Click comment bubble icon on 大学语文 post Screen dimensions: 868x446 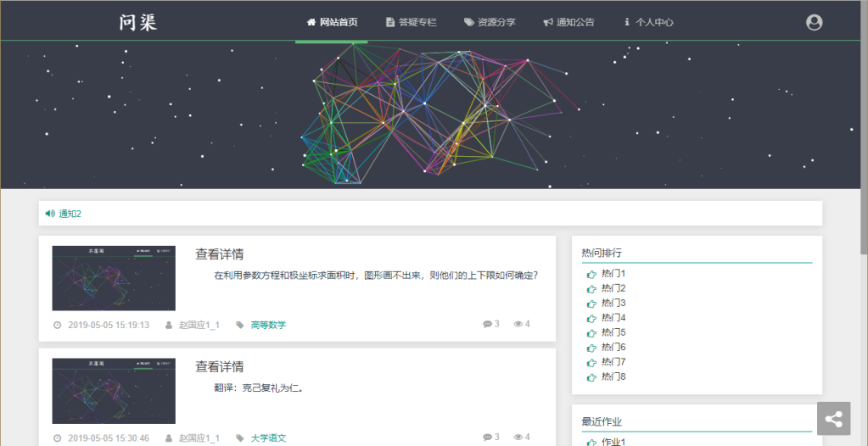(487, 438)
